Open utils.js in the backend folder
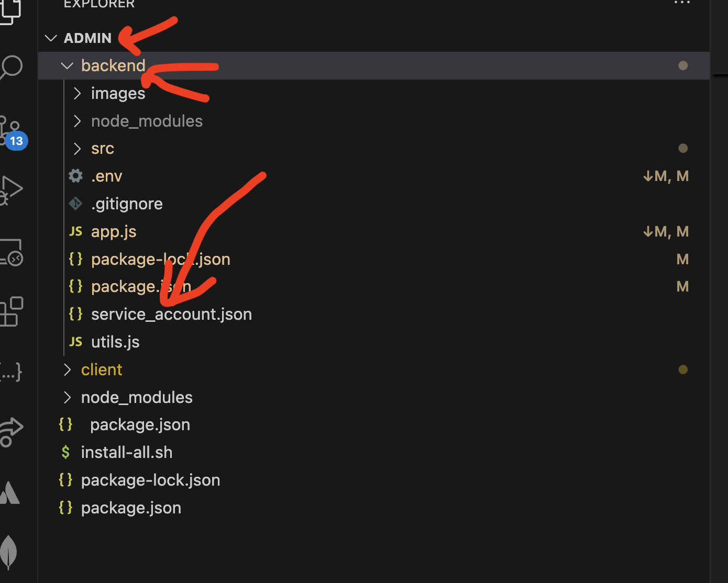The width and height of the screenshot is (728, 583). click(115, 342)
